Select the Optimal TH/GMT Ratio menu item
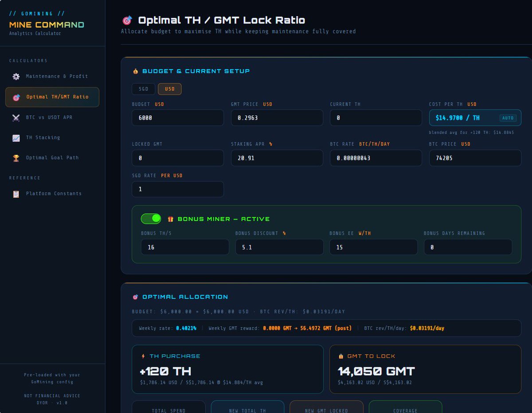Screen dimensions: 532x413 coord(52,97)
